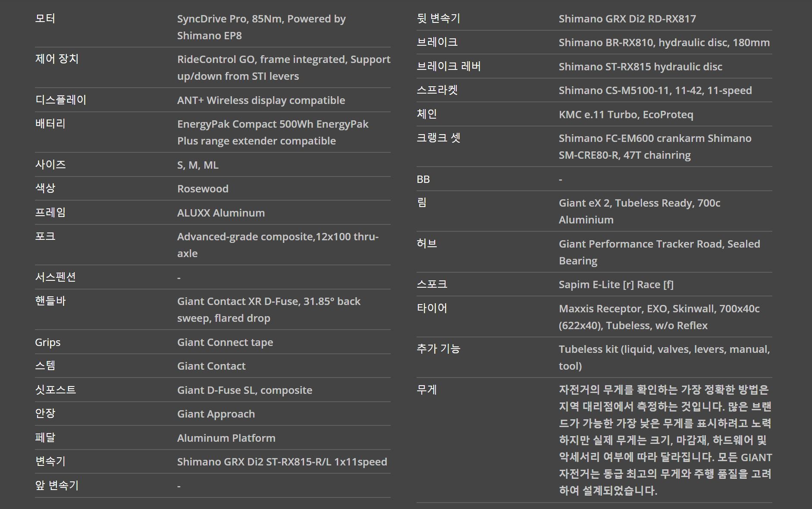812x509 pixels.
Task: Click the '허브' label
Action: point(427,244)
